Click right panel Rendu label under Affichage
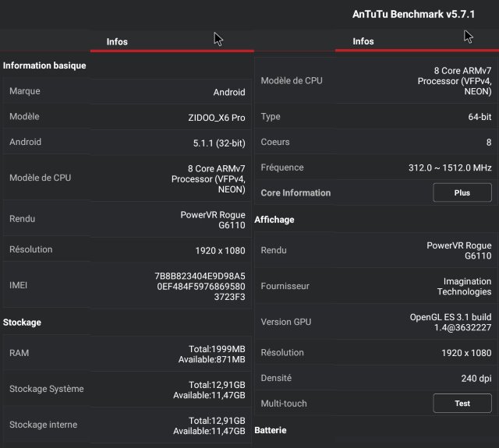This screenshot has height=448, width=499. [x=274, y=250]
